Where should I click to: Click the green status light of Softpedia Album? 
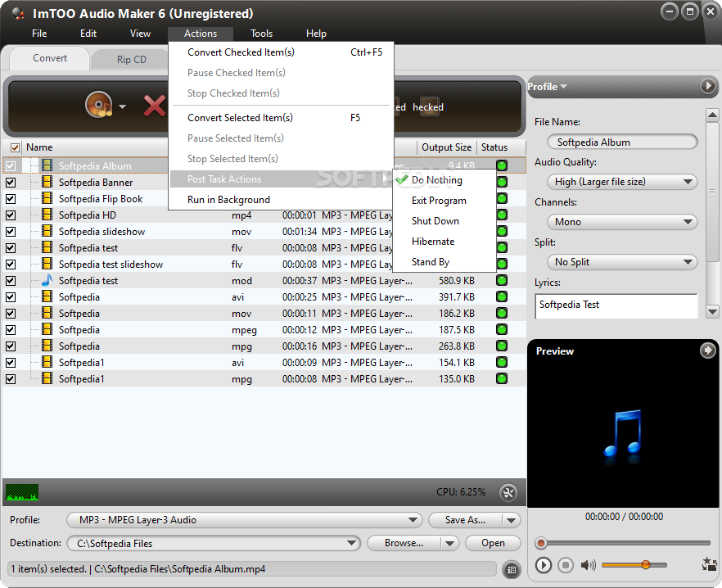502,165
